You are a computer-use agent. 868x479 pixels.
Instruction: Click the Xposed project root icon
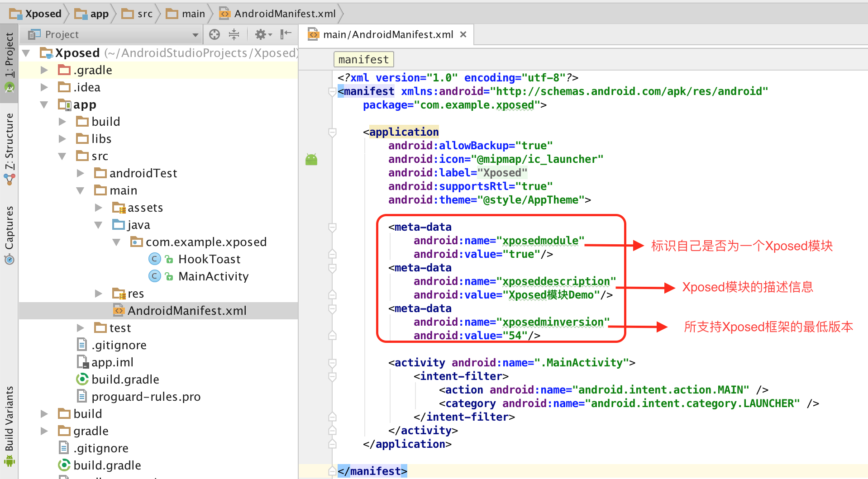click(46, 53)
